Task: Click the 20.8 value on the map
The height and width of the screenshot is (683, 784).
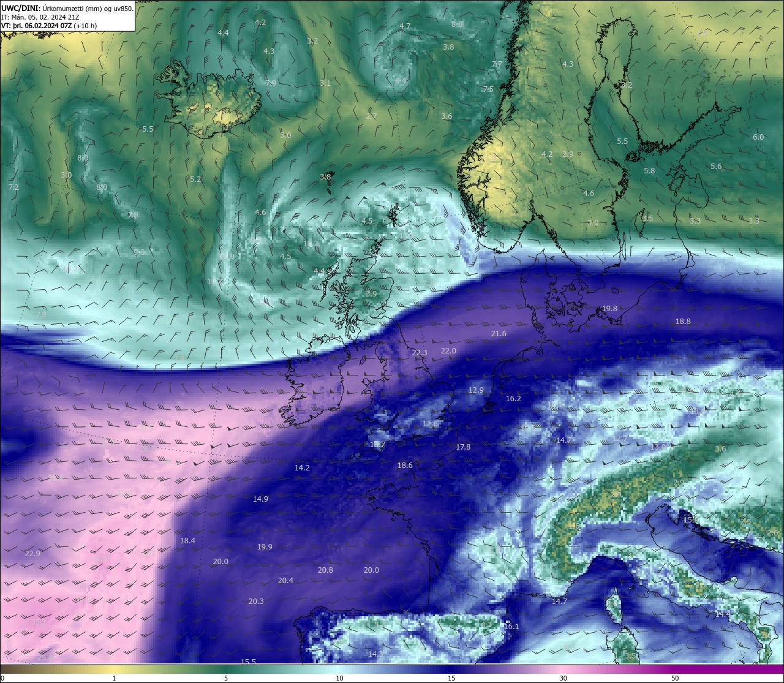Action: (325, 570)
